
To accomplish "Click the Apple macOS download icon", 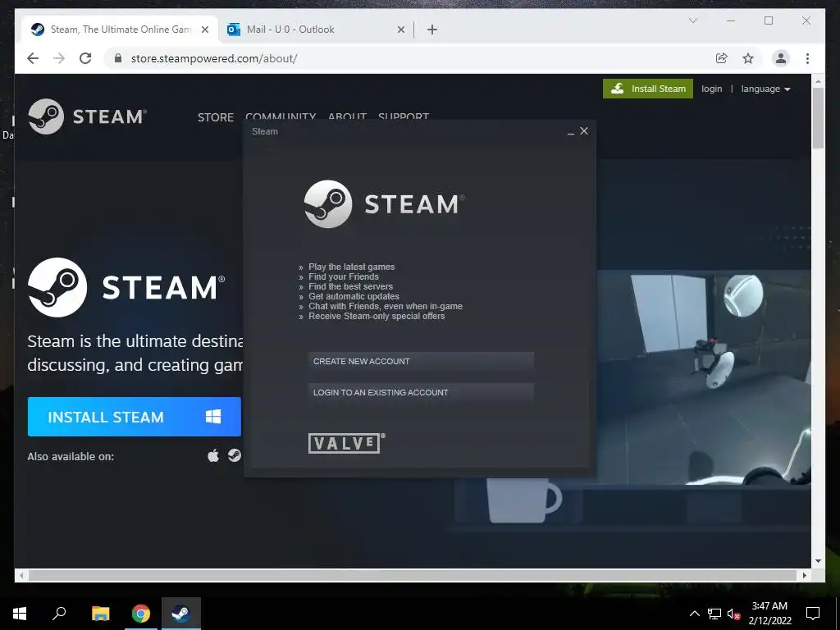I will (213, 456).
